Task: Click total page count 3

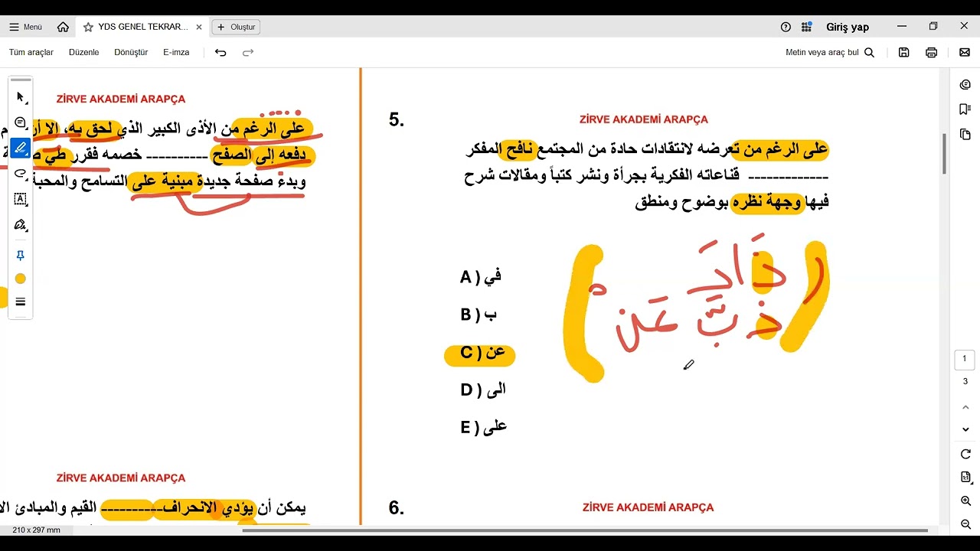Action: 965,382
